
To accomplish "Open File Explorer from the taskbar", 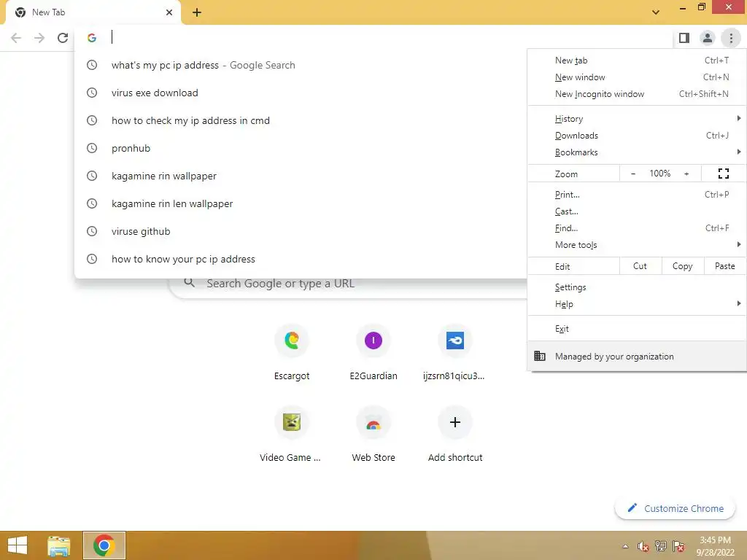I will 58,545.
